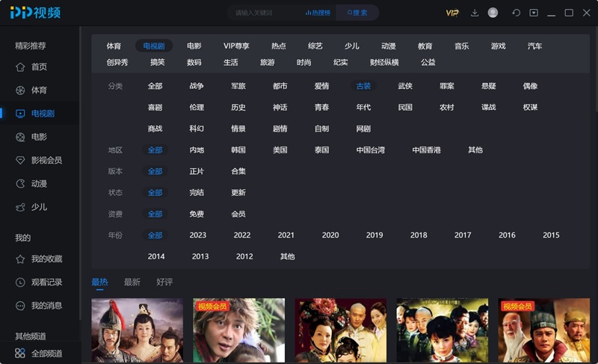The image size is (598, 364).
Task: Select 其他 in the 年份 row
Action: (288, 256)
